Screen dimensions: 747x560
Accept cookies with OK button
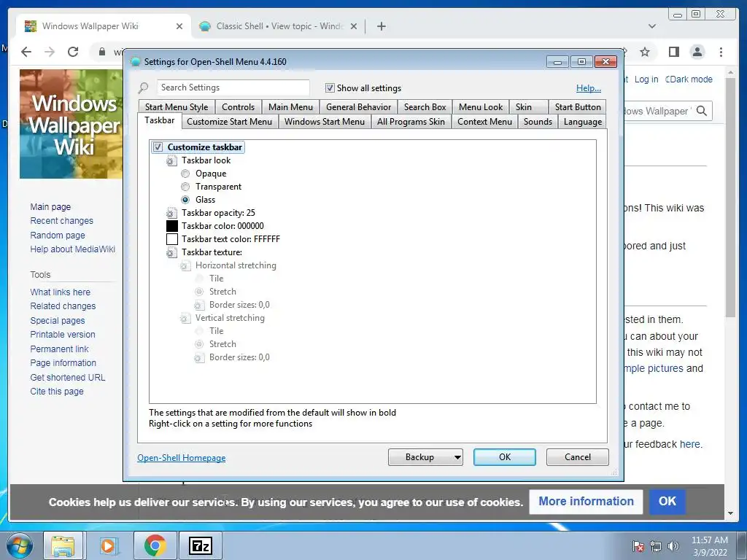(667, 502)
